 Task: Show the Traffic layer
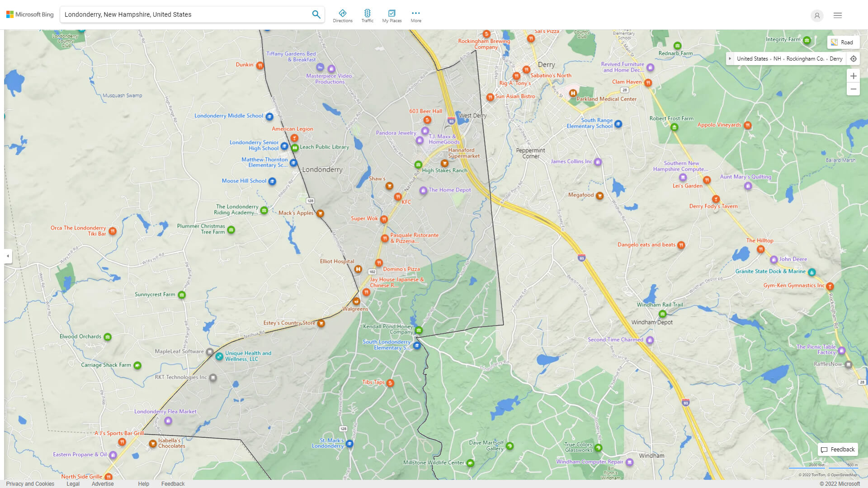(x=367, y=16)
